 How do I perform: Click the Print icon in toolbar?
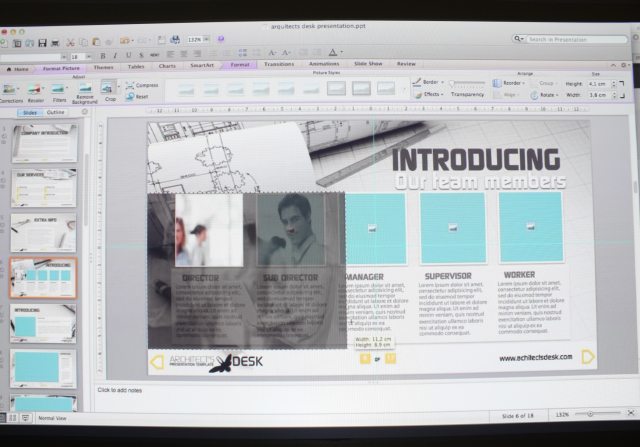coord(55,42)
